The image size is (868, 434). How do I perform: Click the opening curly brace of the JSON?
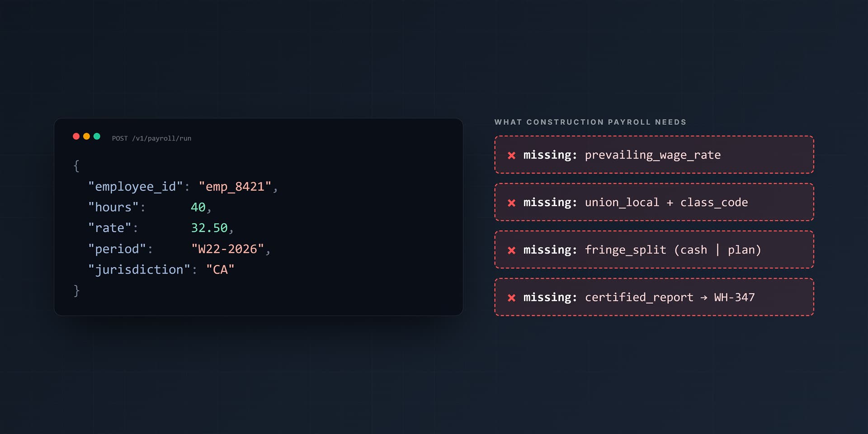76,166
